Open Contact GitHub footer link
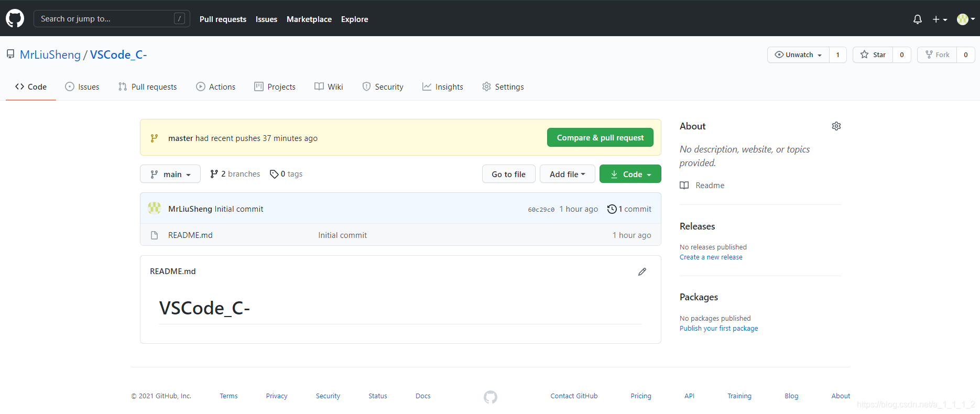 click(x=574, y=396)
